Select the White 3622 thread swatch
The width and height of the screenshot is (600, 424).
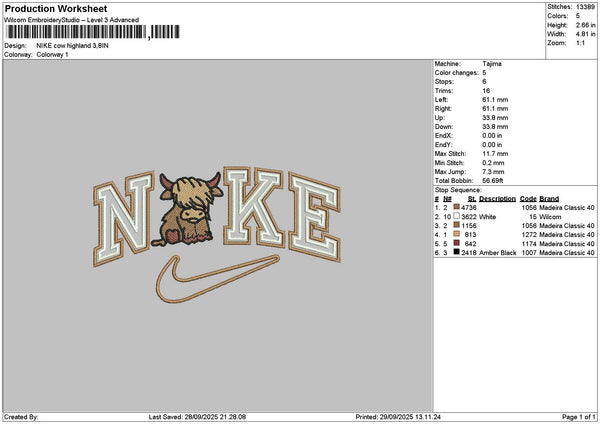456,216
